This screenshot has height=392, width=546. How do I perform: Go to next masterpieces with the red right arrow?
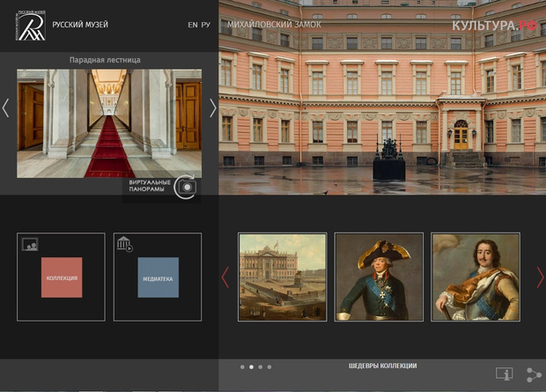[x=540, y=277]
